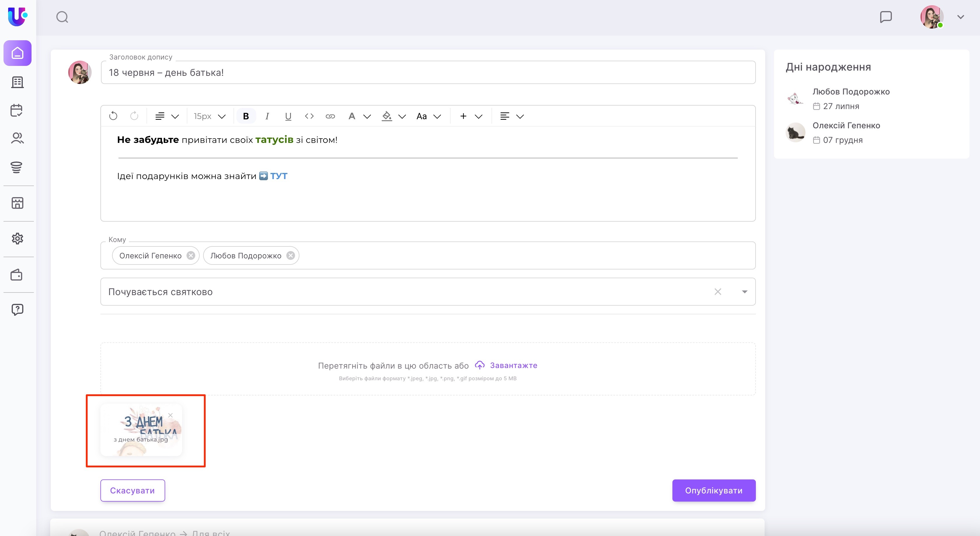Click the Завантажте upload link

[x=513, y=365]
